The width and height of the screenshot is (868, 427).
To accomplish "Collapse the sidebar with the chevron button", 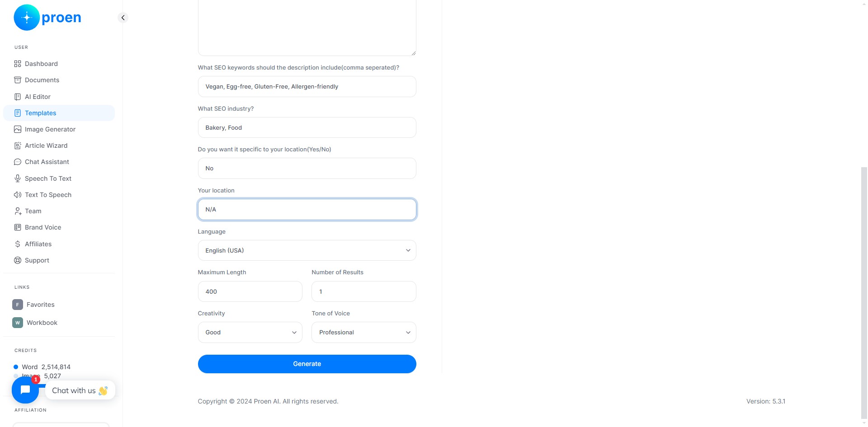I will [123, 18].
